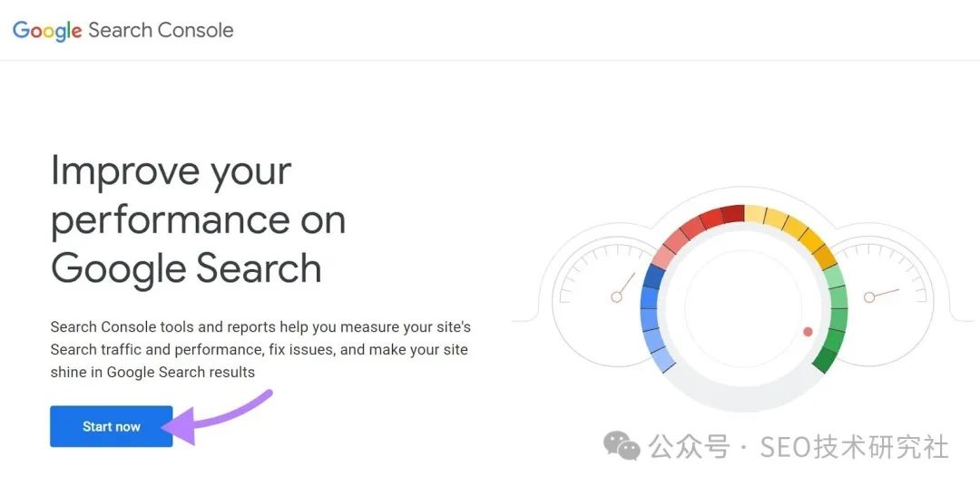Click the red dot inside the center dial
The image size is (980, 486).
(808, 332)
